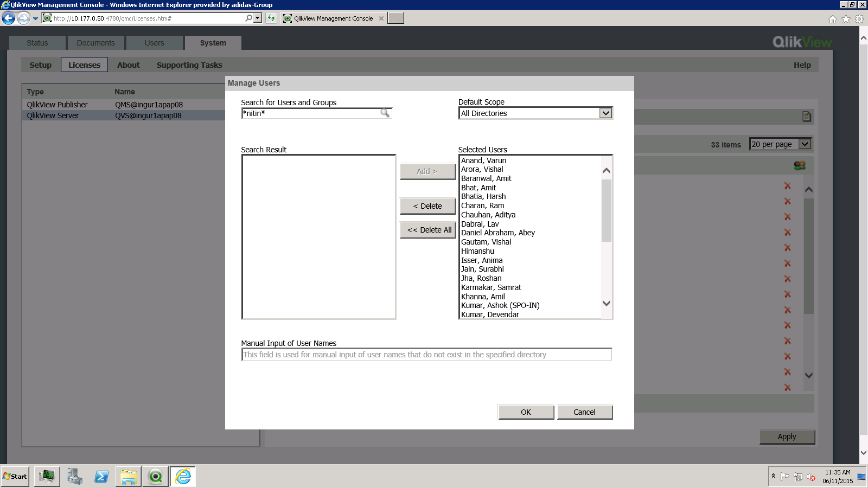Open the Default Scope dropdown

pos(605,113)
